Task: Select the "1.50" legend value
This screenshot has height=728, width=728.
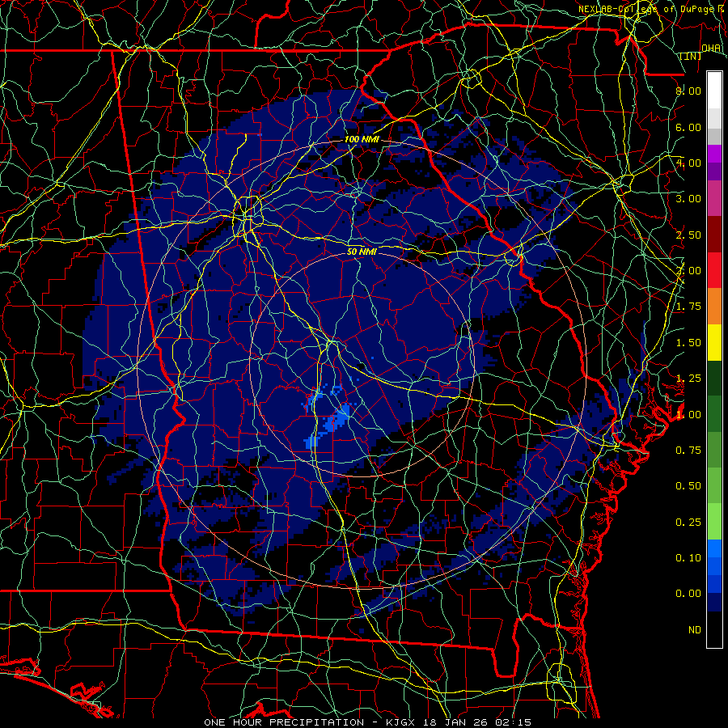Action: (x=688, y=343)
